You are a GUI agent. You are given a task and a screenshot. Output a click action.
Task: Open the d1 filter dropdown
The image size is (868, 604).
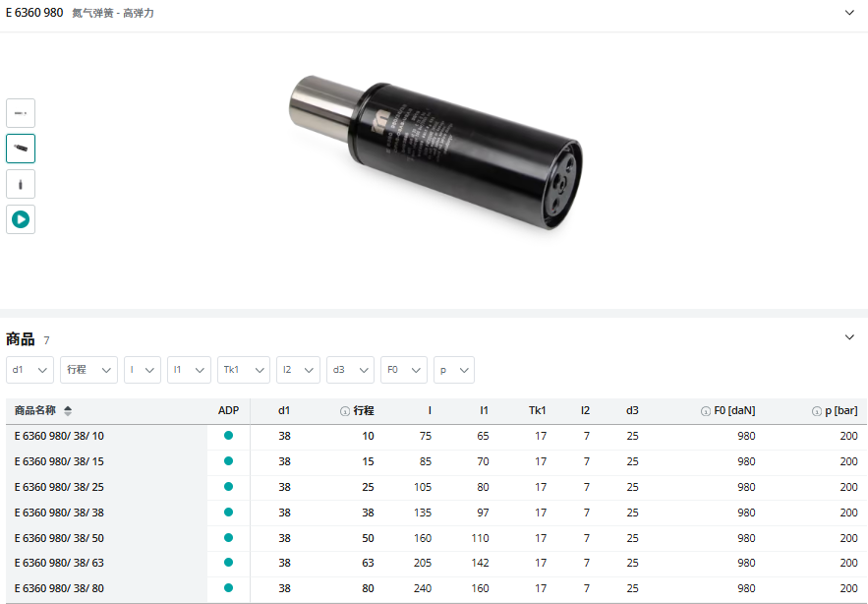pos(29,370)
